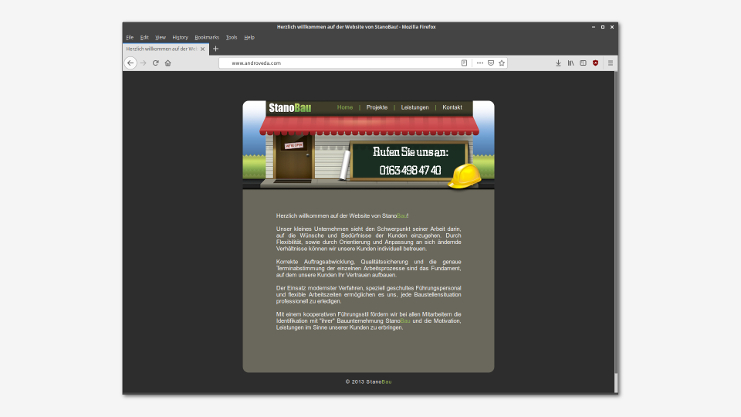
Task: Open the uBlock shield extension icon
Action: coord(595,63)
